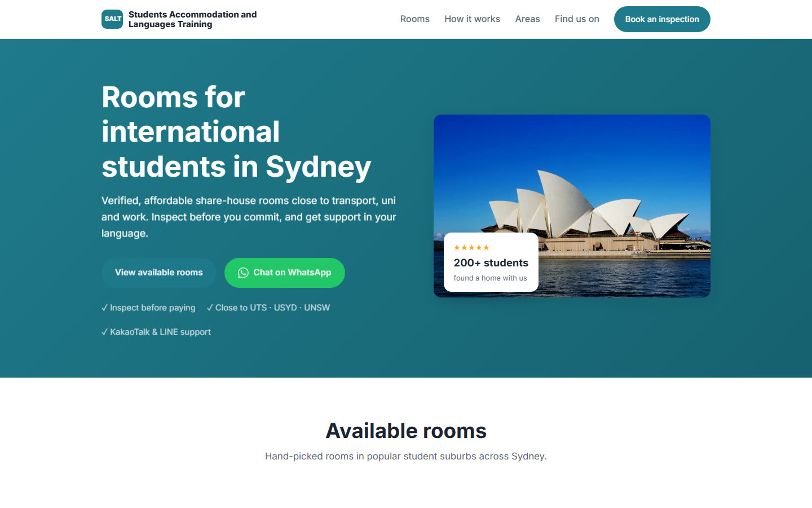The image size is (812, 508).
Task: Click the View available rooms button
Action: pyautogui.click(x=159, y=273)
